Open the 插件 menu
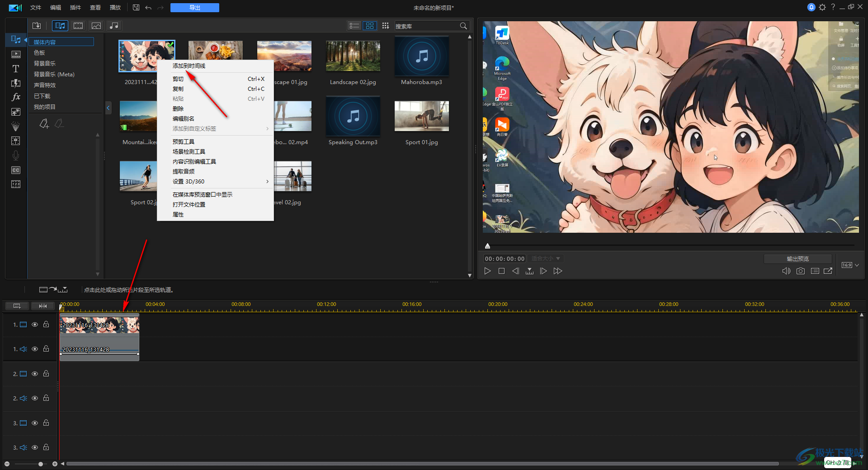The height and width of the screenshot is (470, 868). point(75,8)
